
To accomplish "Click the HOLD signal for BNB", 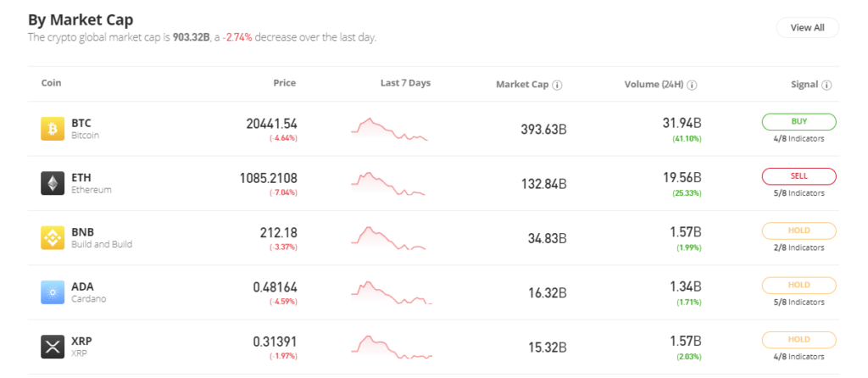I will click(x=798, y=231).
